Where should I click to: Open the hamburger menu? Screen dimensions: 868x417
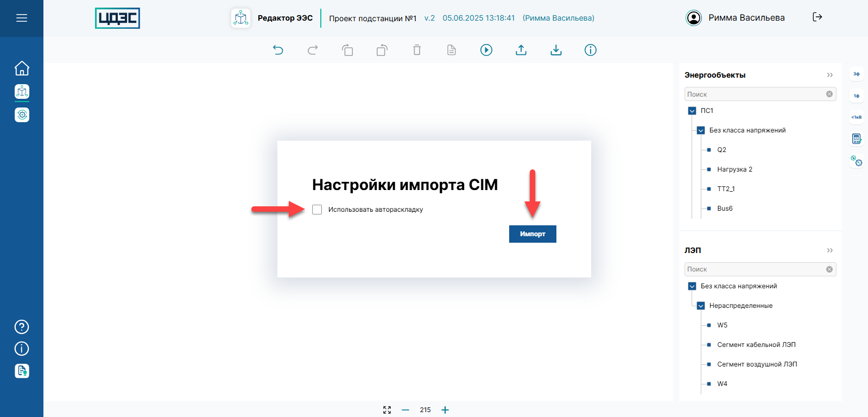(22, 18)
